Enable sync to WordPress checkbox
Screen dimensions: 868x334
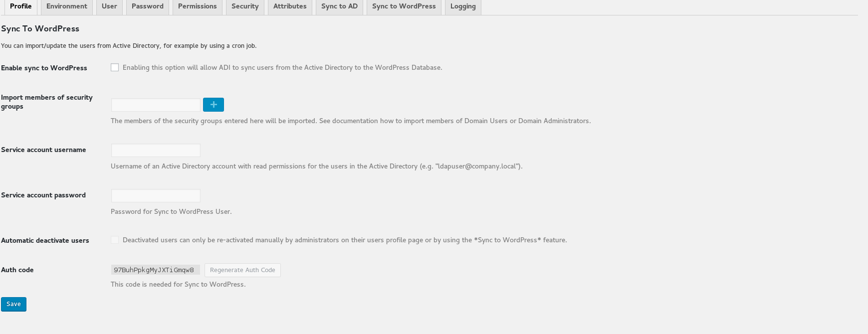115,67
